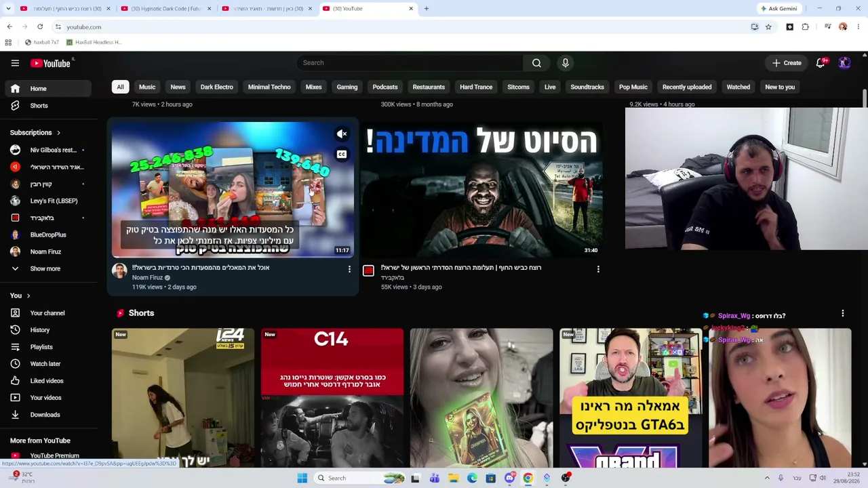Viewport: 868px width, 488px height.
Task: Open the Chrome three-dot menu
Action: (858, 27)
